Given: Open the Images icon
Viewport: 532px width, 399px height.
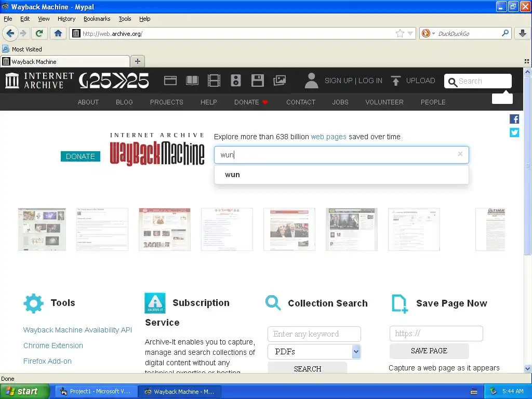Looking at the screenshot, I should coord(279,81).
